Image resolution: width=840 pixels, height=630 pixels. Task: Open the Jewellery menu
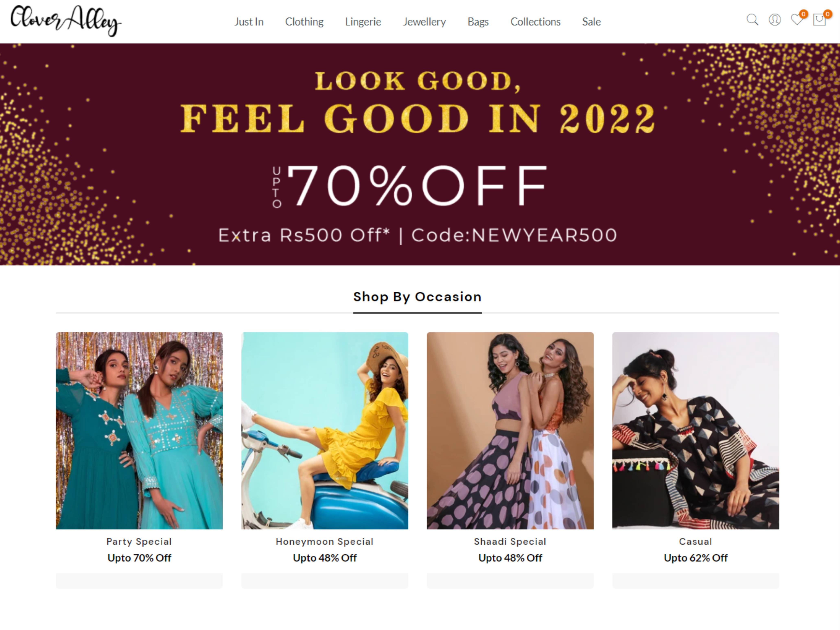pos(424,22)
